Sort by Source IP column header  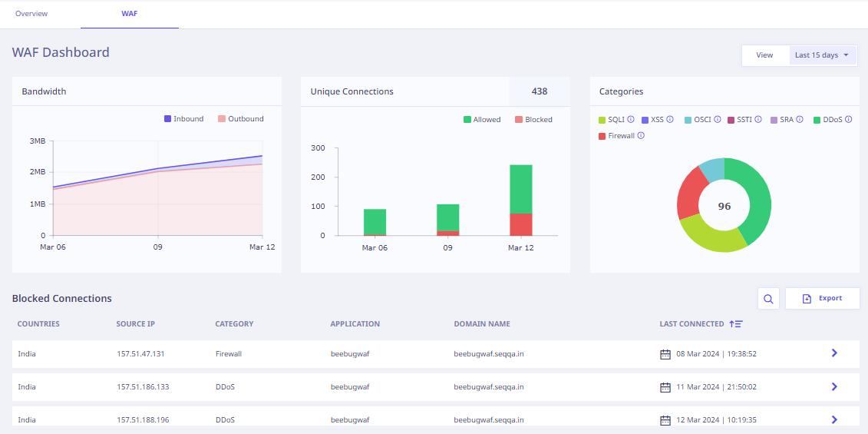136,323
